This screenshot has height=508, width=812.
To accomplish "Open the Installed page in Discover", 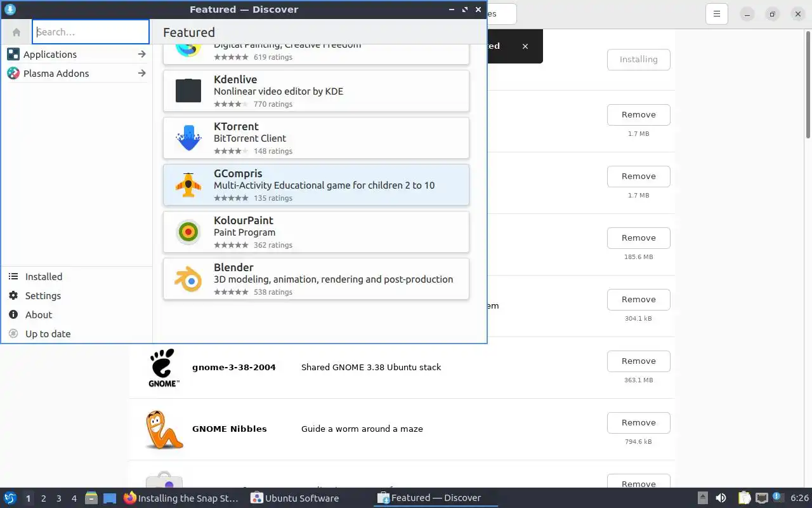I will [x=76, y=277].
